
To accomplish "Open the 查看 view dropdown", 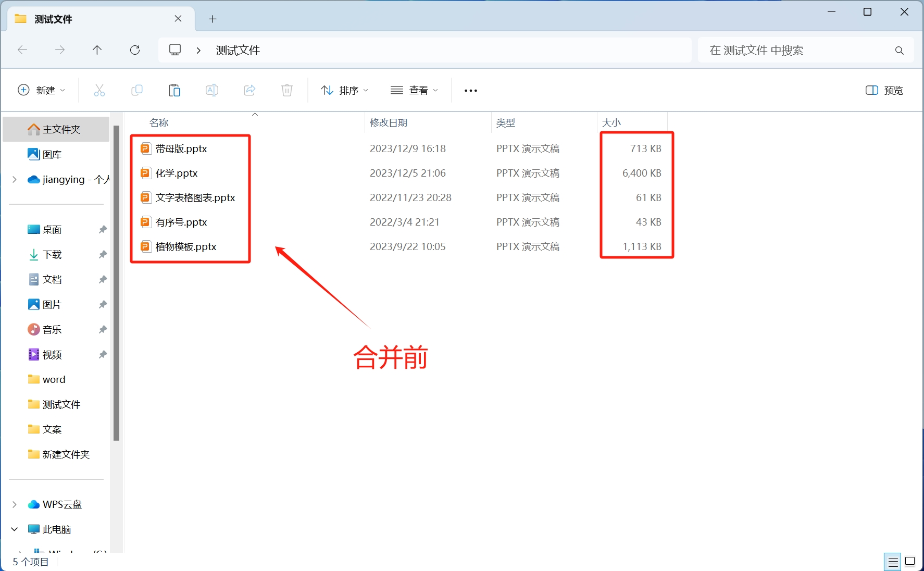I will tap(414, 90).
